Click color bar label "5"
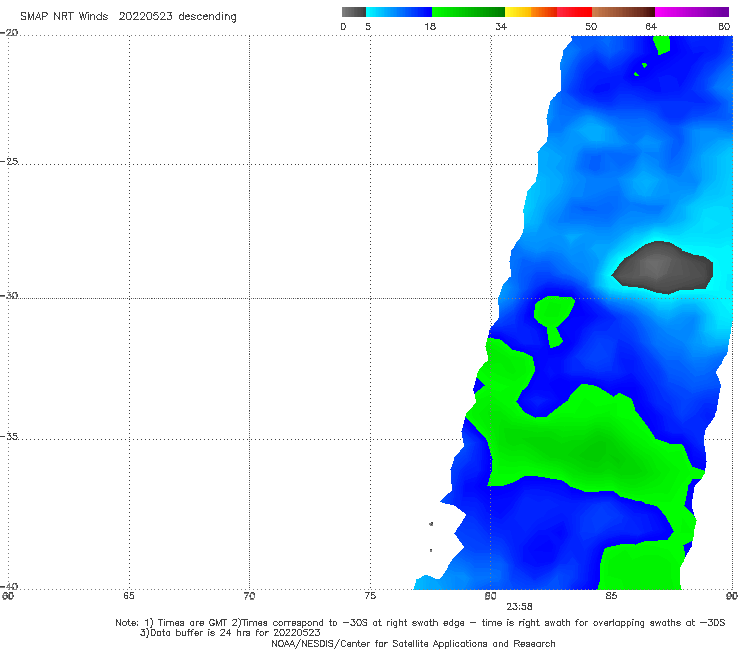 368,26
